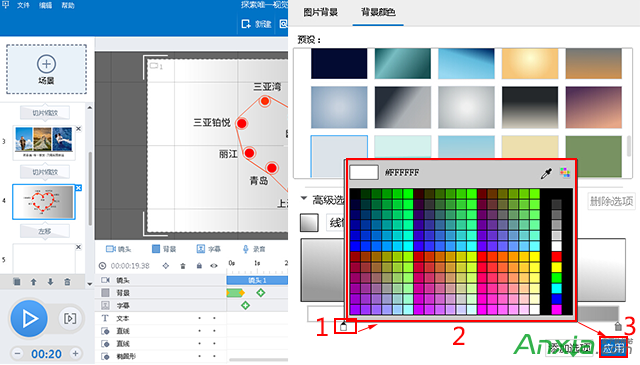Select the 镜头 track row icon
640x365 pixels.
105,280
